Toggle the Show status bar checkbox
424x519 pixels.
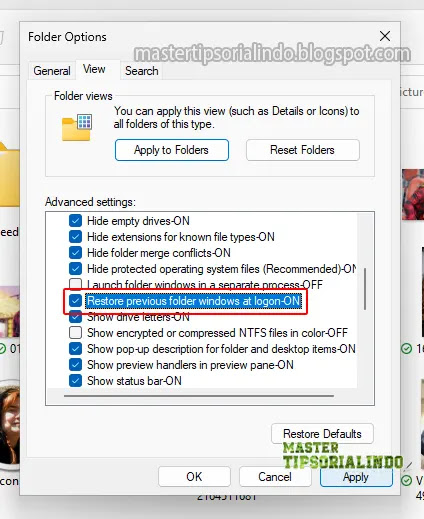pos(75,381)
